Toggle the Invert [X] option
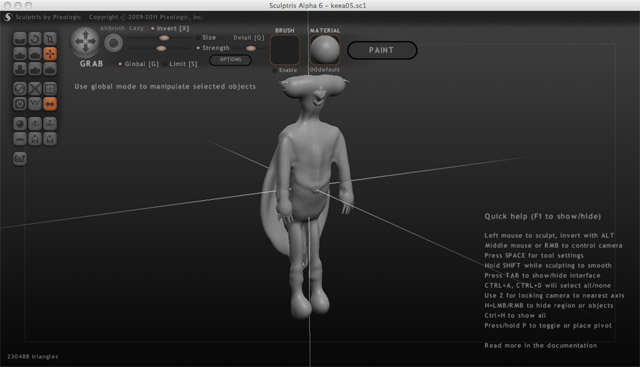Screen dimensions: 640x367 point(170,28)
